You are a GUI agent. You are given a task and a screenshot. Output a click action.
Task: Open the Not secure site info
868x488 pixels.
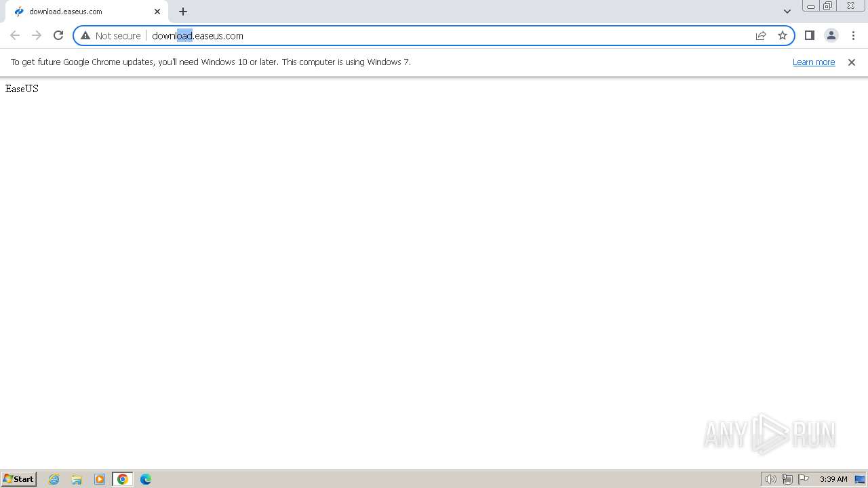point(111,35)
